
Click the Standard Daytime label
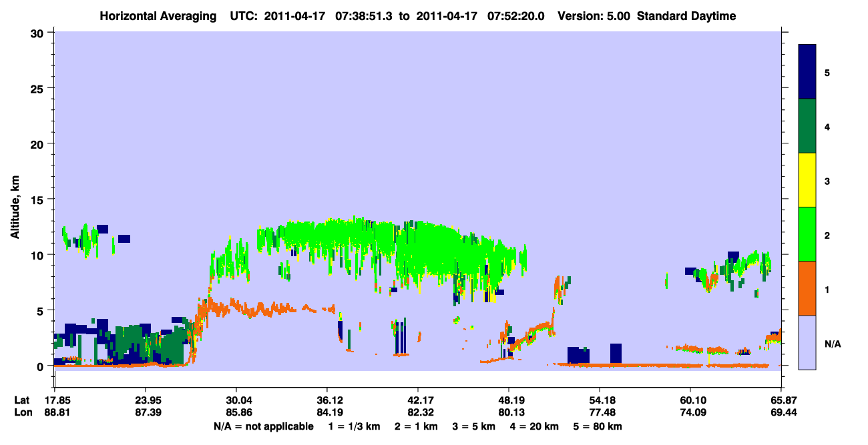[686, 16]
